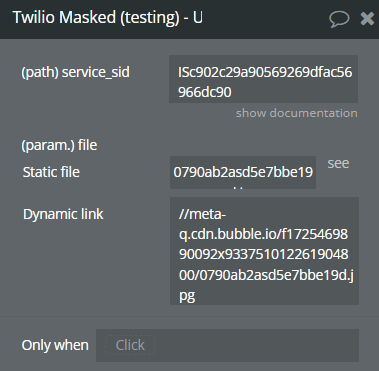This screenshot has height=371, width=379.
Task: Click the service_sid value input field
Action: [x=263, y=79]
